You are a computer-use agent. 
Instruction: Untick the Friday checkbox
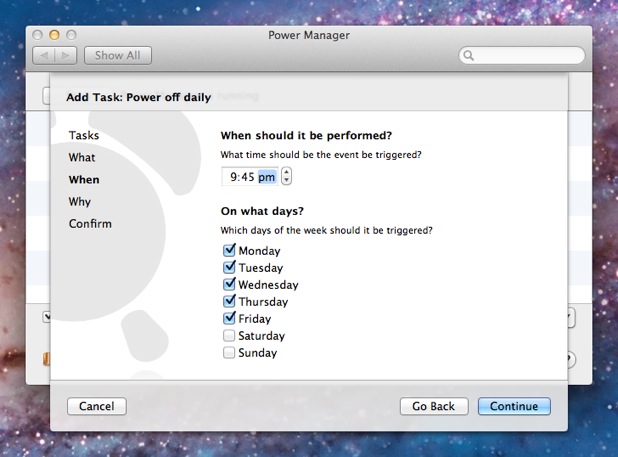pos(229,318)
